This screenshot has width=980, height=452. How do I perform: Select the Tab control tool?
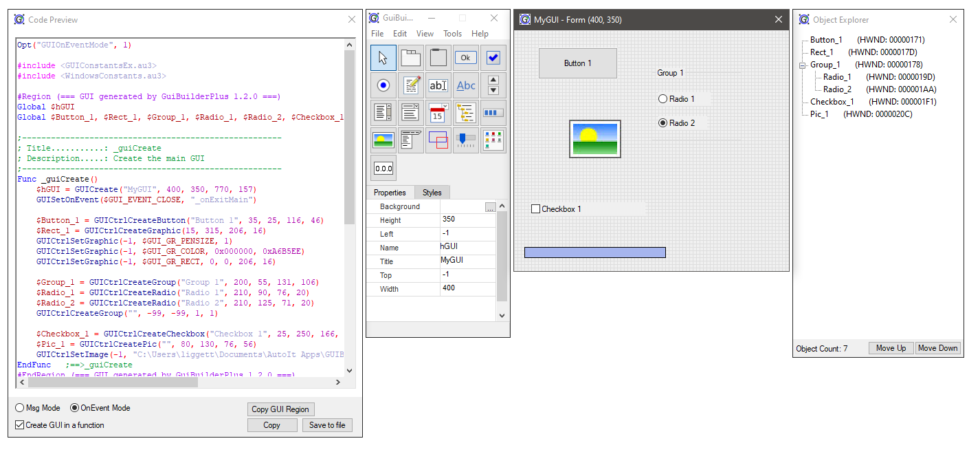click(411, 58)
